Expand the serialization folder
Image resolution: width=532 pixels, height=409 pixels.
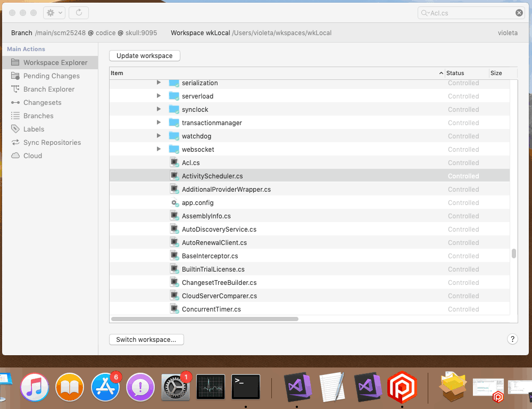[159, 83]
